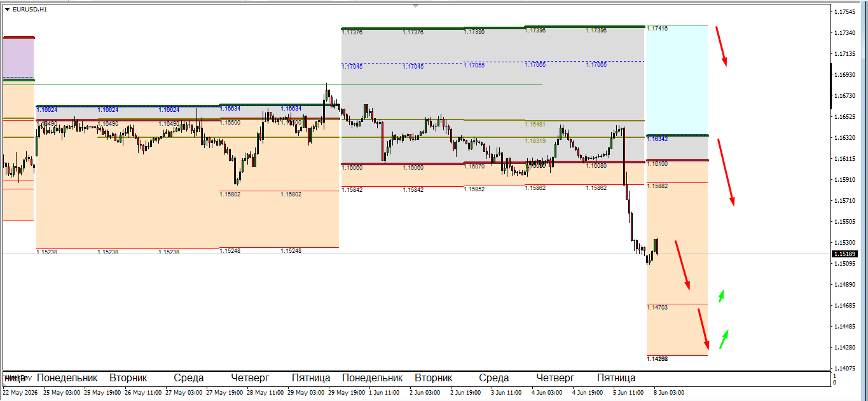Viewport: 868px width, 401px height.
Task: Select the 25 May 03:00 time label
Action: point(62,393)
